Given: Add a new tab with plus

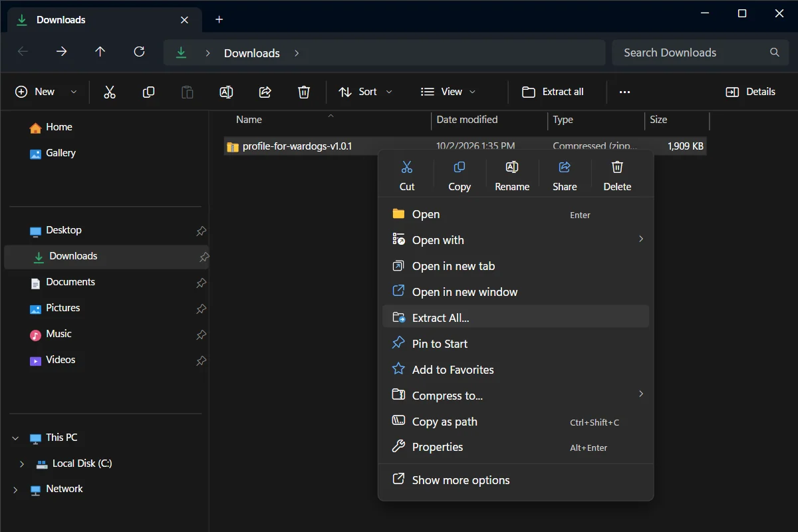Looking at the screenshot, I should click(219, 19).
